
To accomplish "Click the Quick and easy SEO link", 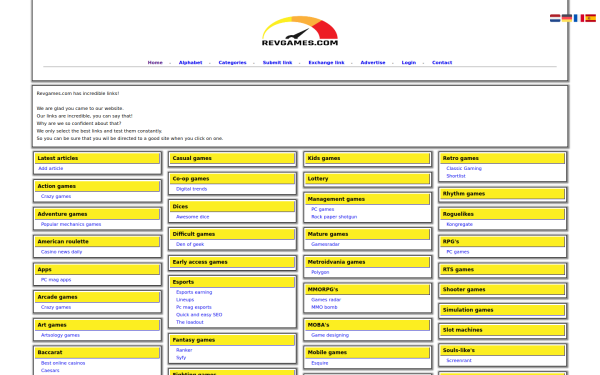I will (x=199, y=315).
